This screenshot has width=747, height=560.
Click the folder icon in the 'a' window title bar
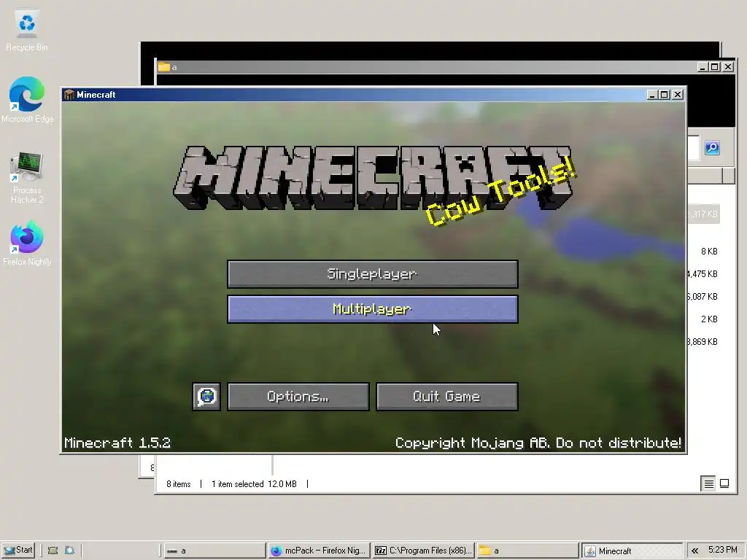[164, 66]
